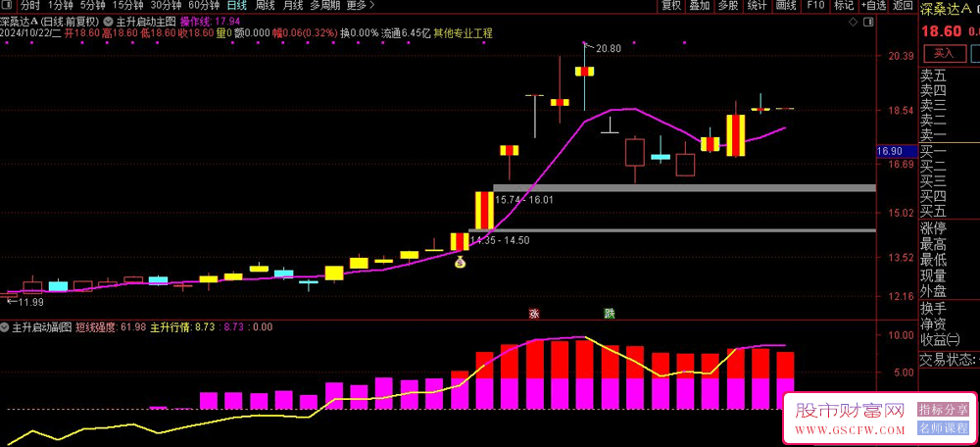
Task: Click the 交易状态 row in side panel
Action: pyautogui.click(x=949, y=360)
